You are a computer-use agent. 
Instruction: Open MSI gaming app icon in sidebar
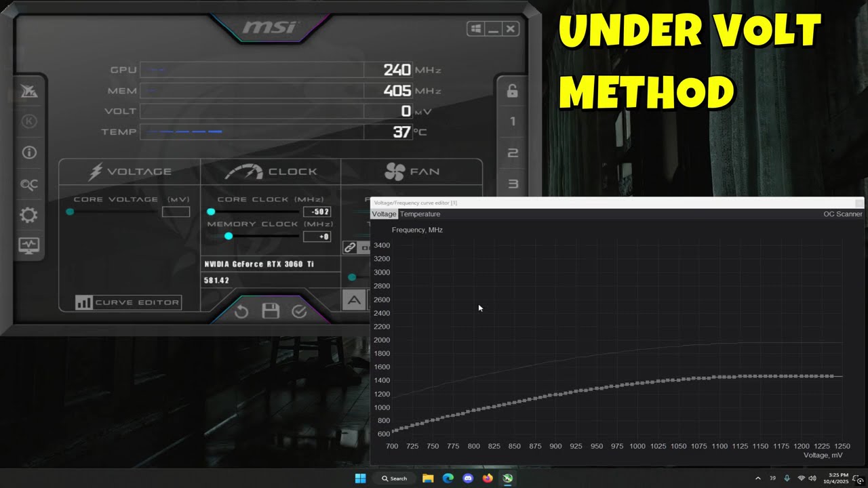click(29, 91)
